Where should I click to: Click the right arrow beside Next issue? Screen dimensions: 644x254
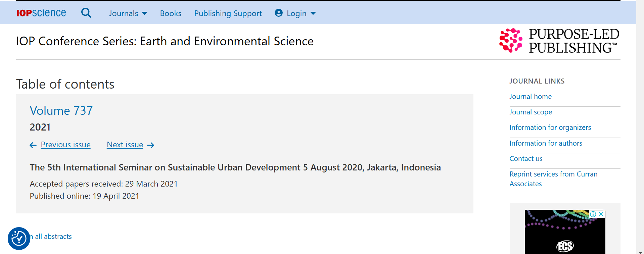coord(151,145)
